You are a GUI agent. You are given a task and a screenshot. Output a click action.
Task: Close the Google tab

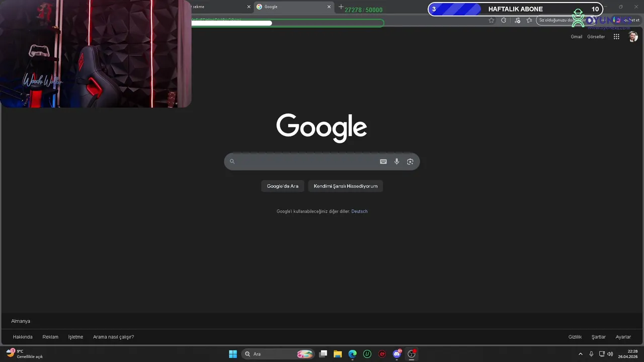329,7
